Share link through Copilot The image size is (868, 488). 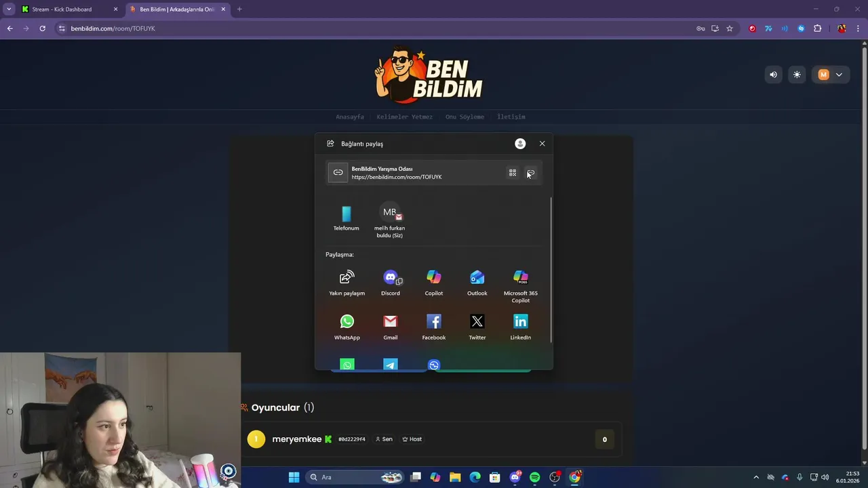click(434, 283)
